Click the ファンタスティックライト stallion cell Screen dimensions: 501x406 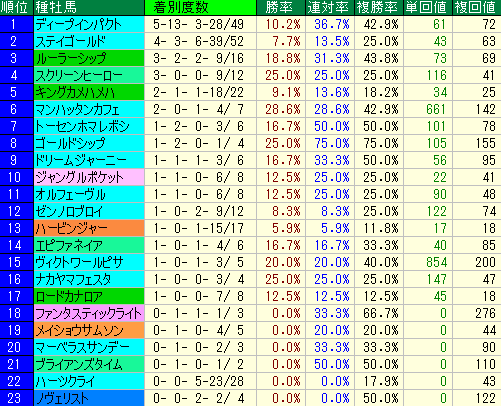pos(89,313)
